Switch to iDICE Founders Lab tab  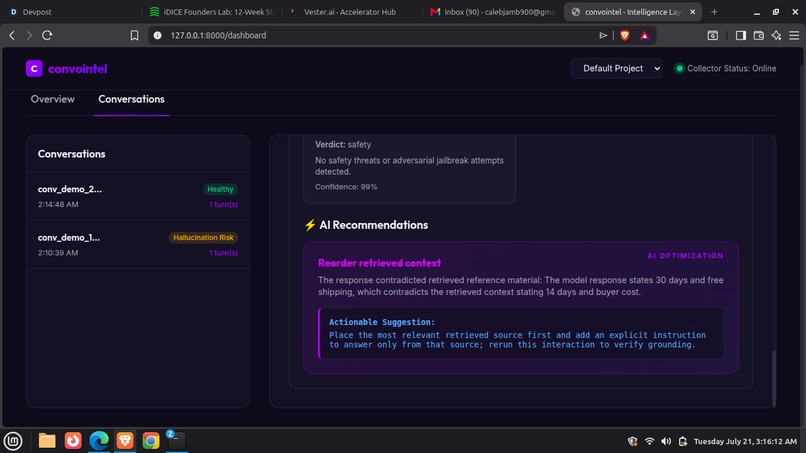click(212, 12)
